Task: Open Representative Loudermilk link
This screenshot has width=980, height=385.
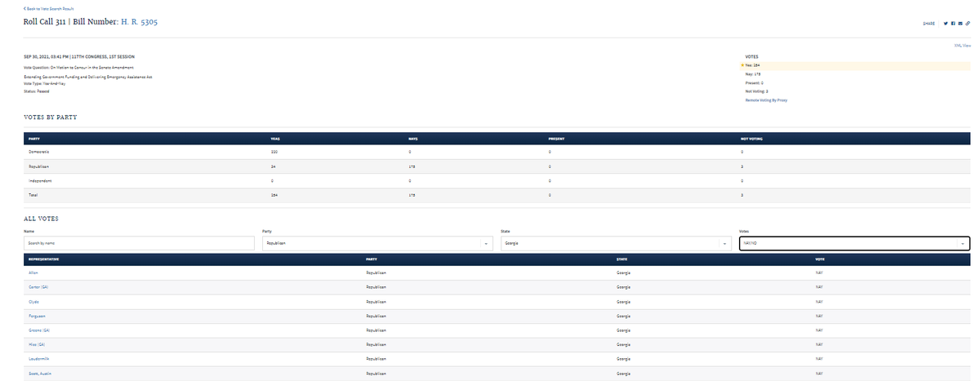Action: click(x=39, y=359)
